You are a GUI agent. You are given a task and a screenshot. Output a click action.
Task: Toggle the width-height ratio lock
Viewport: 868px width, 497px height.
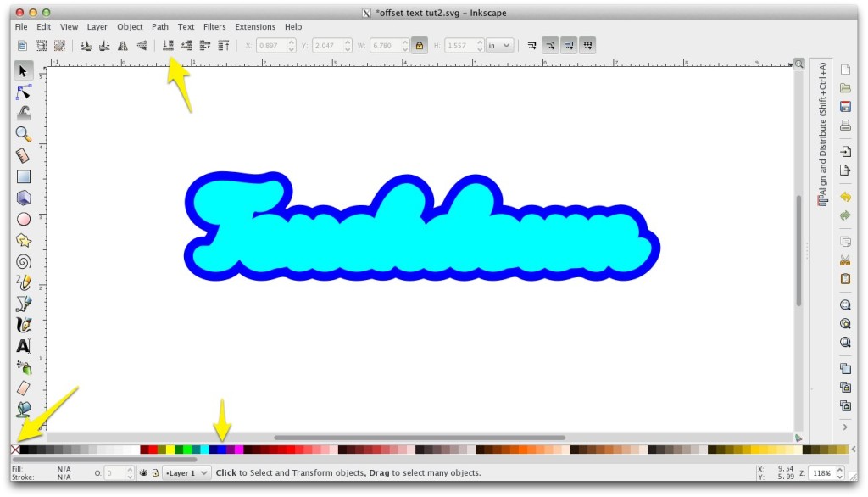[x=421, y=45]
